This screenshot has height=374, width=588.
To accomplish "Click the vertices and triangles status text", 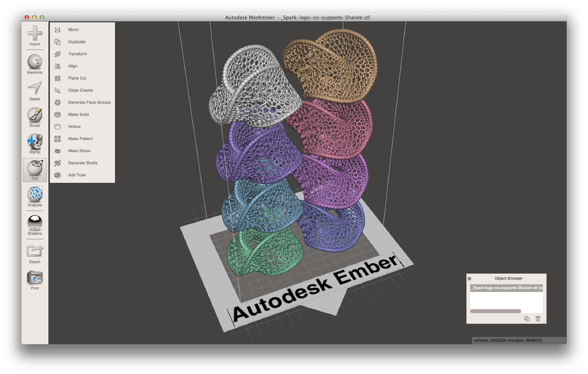I will pyautogui.click(x=508, y=340).
